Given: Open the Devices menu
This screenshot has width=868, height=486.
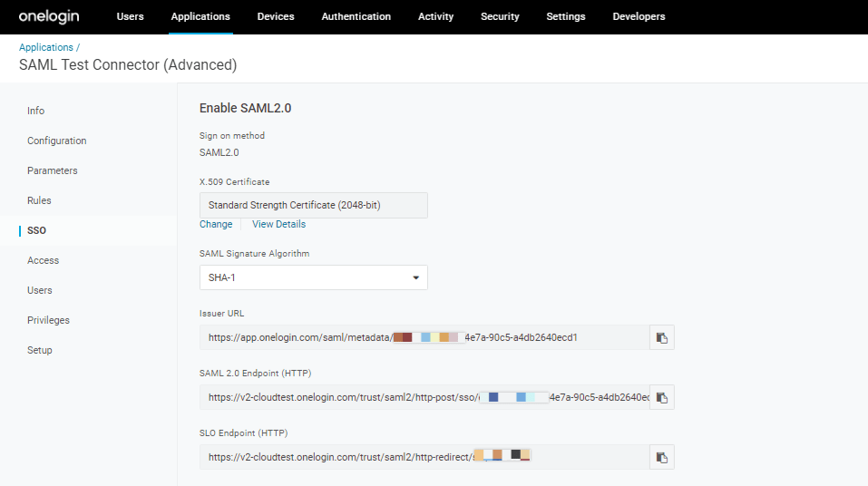Looking at the screenshot, I should point(276,16).
